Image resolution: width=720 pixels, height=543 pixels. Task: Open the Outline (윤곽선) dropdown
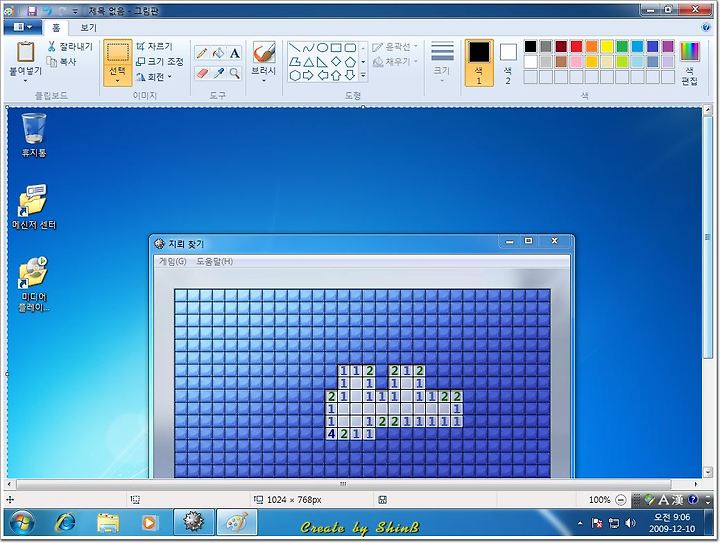[395, 47]
